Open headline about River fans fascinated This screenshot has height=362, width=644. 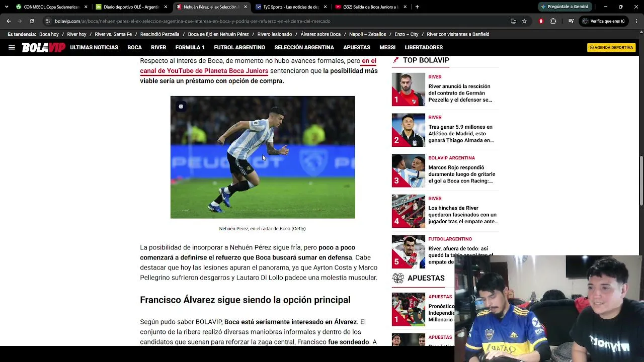463,215
